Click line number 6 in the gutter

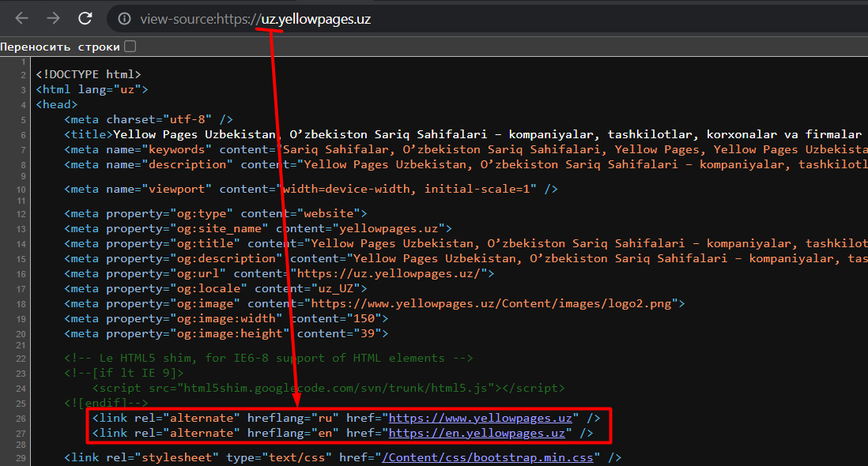pos(23,135)
